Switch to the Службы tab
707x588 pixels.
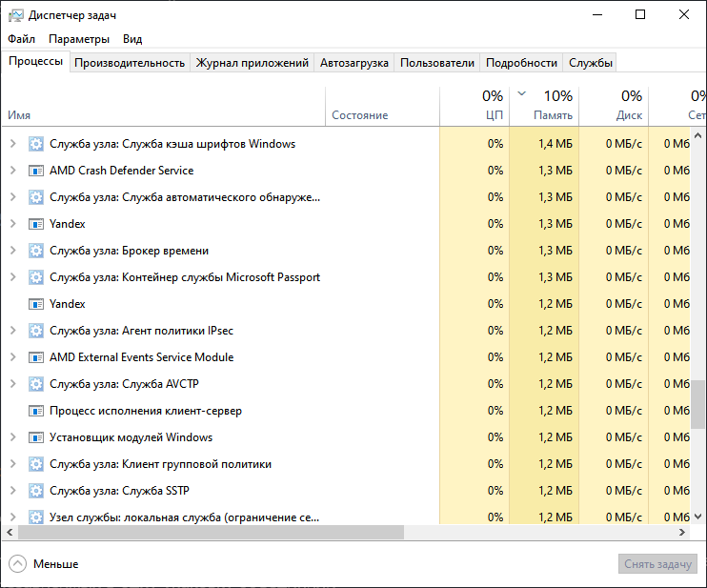590,63
